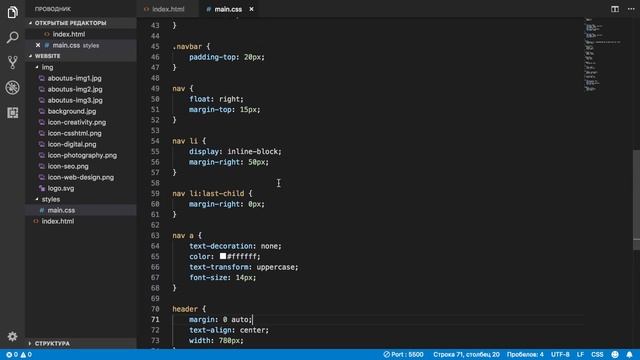Viewport: 640px width, 360px height.
Task: Open the Extensions view in activity bar
Action: point(12,112)
